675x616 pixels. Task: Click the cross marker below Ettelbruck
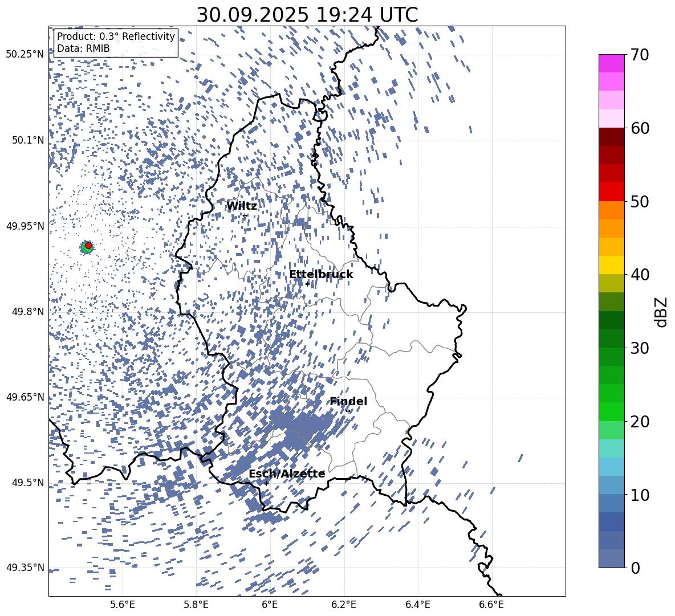click(x=307, y=284)
